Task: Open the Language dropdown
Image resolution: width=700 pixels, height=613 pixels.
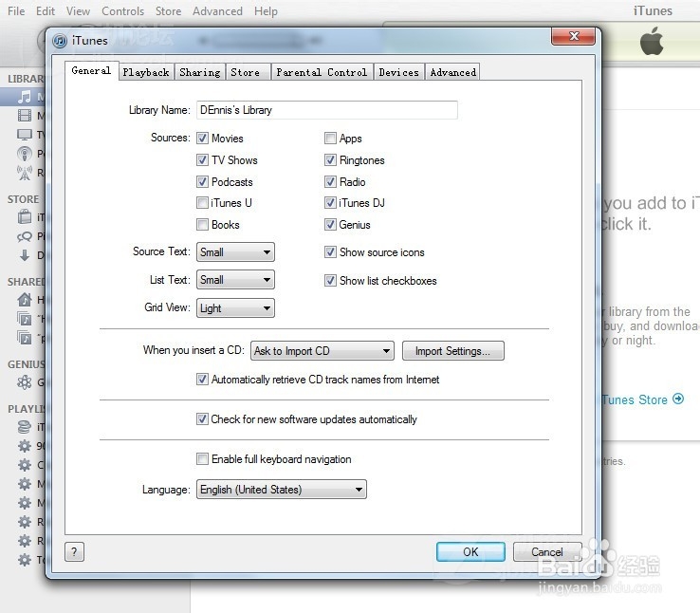Action: [x=282, y=490]
